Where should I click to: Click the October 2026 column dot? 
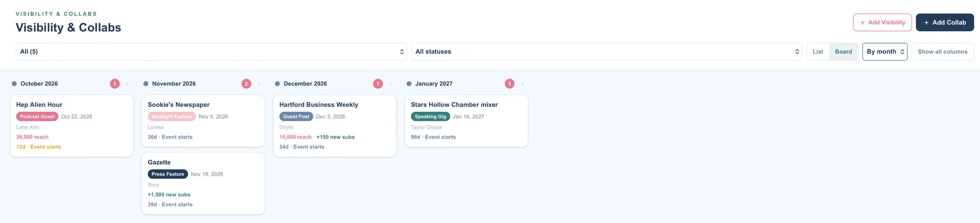[x=14, y=84]
